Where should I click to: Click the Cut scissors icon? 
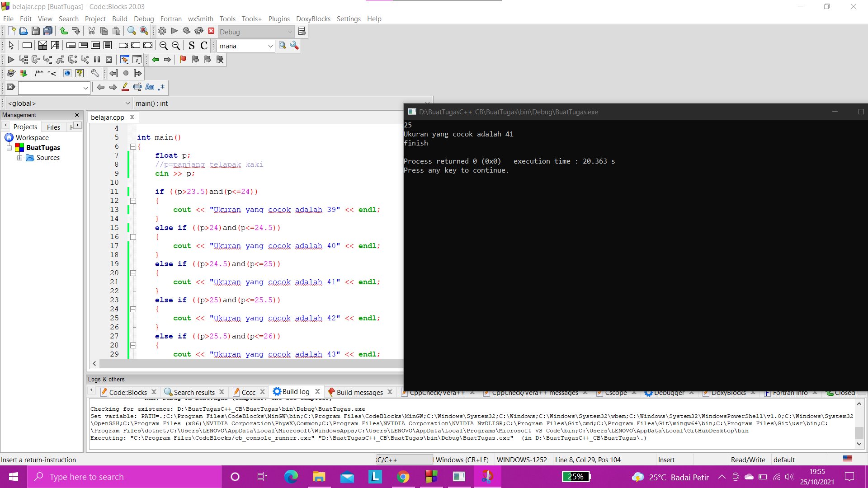pos(92,31)
